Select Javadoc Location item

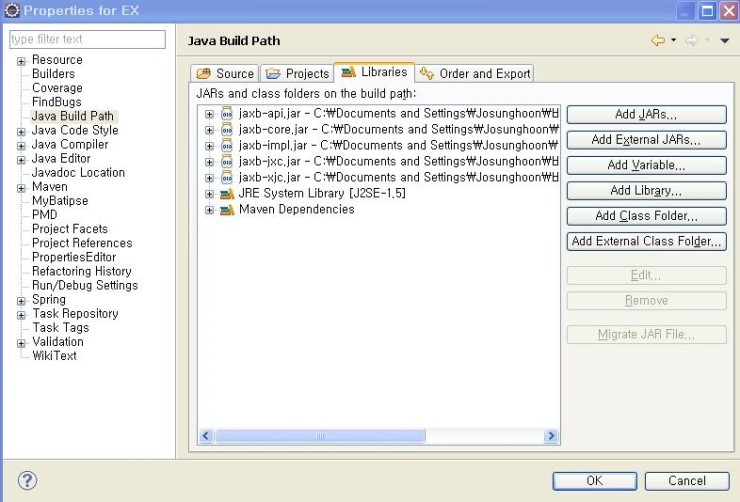click(78, 173)
